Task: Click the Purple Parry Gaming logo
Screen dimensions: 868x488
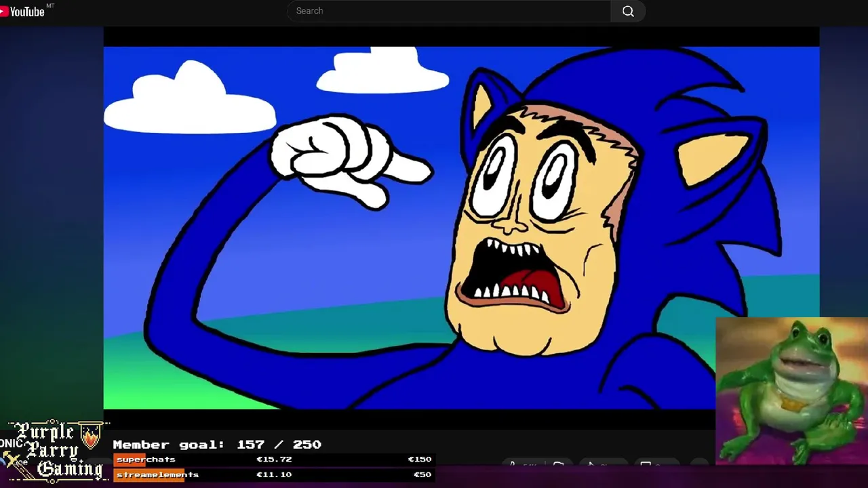Action: 56,451
